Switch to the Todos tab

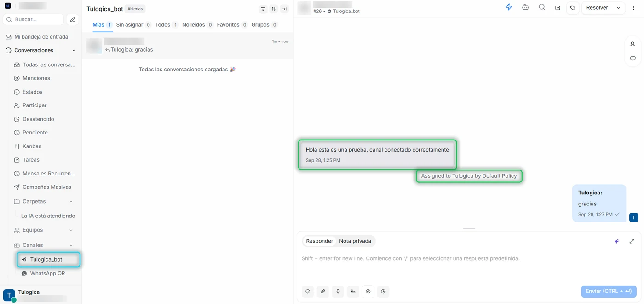point(167,25)
